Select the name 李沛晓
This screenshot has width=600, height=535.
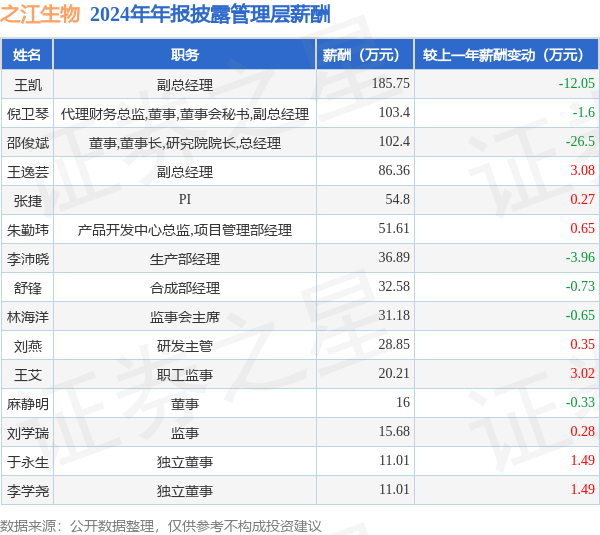pos(28,259)
